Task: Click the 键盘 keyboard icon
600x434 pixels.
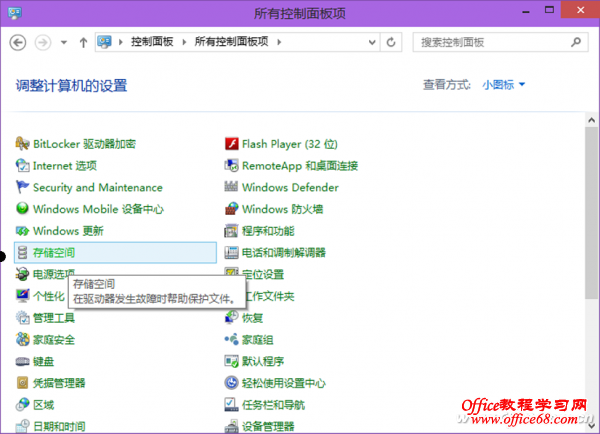Action: point(22,361)
